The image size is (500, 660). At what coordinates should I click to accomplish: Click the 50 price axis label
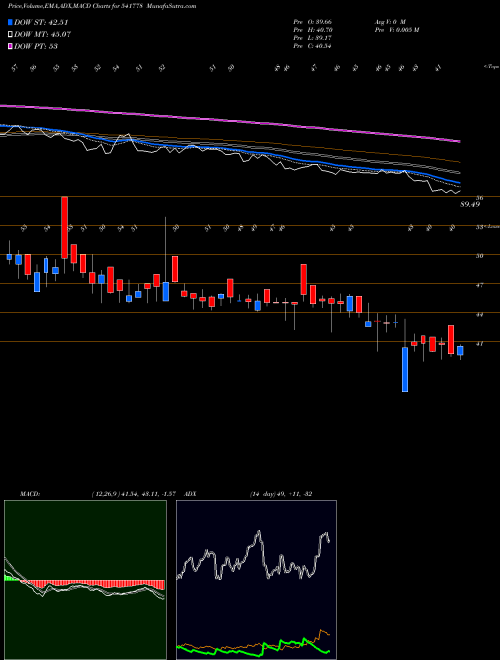pos(479,255)
